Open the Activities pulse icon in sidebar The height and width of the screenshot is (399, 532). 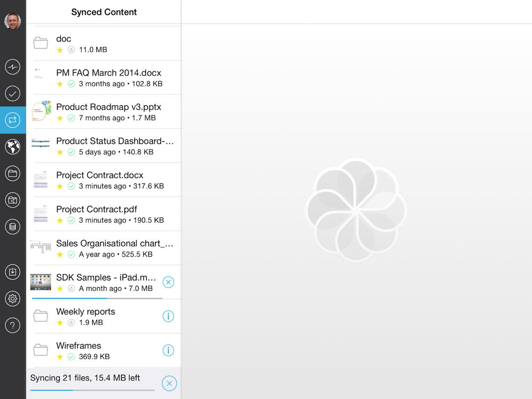click(x=13, y=67)
